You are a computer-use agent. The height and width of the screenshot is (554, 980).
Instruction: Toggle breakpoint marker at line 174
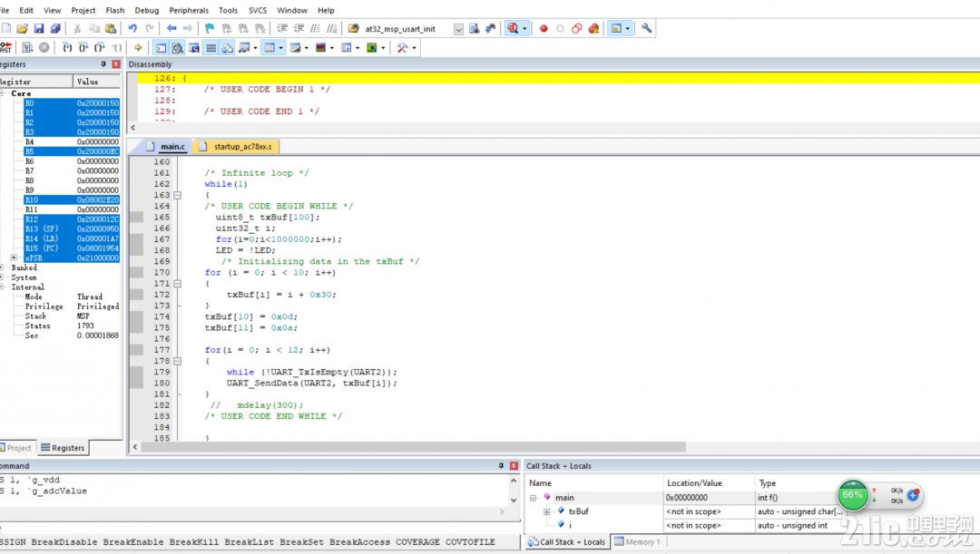click(136, 316)
